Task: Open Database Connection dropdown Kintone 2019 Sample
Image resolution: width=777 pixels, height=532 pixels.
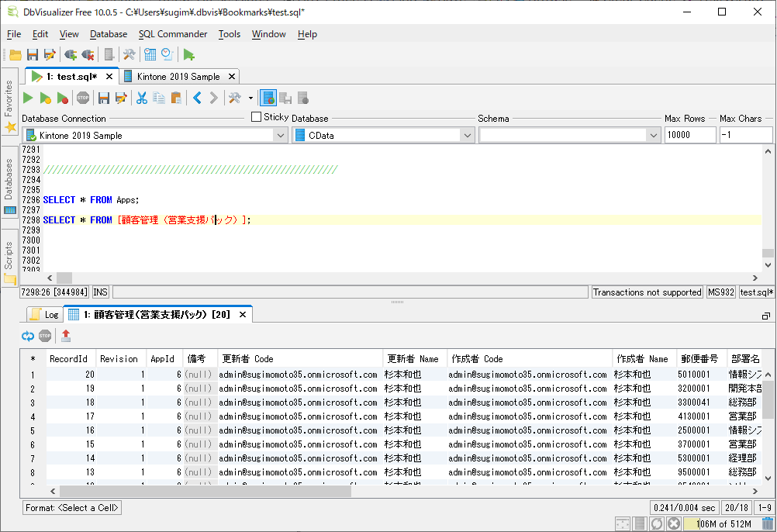Action: point(156,135)
